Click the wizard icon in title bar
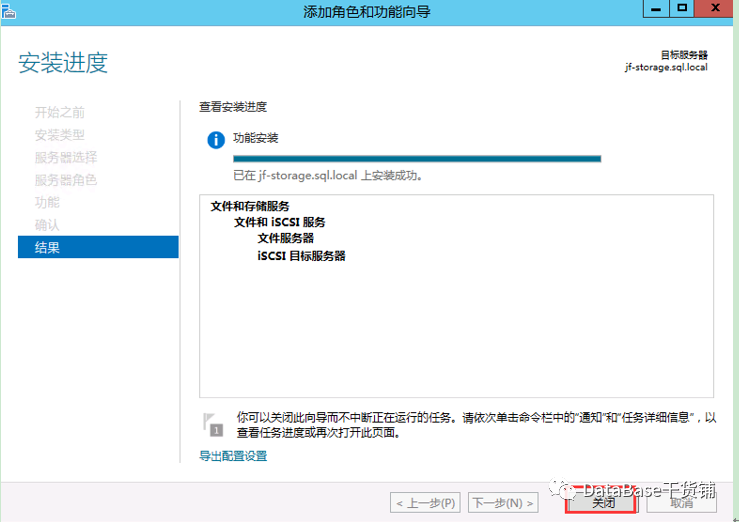739x522 pixels. coord(8,11)
